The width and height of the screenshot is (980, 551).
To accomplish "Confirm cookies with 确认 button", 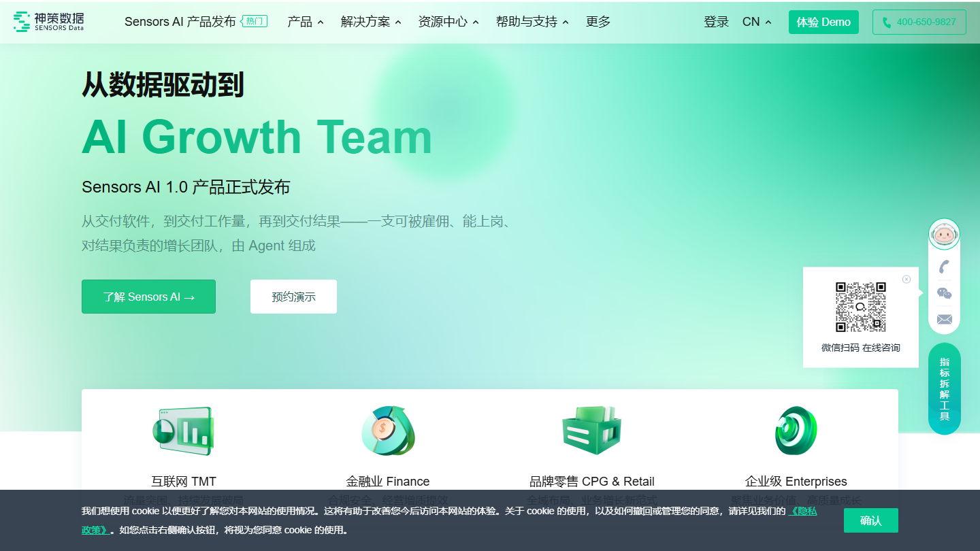I will coord(871,520).
